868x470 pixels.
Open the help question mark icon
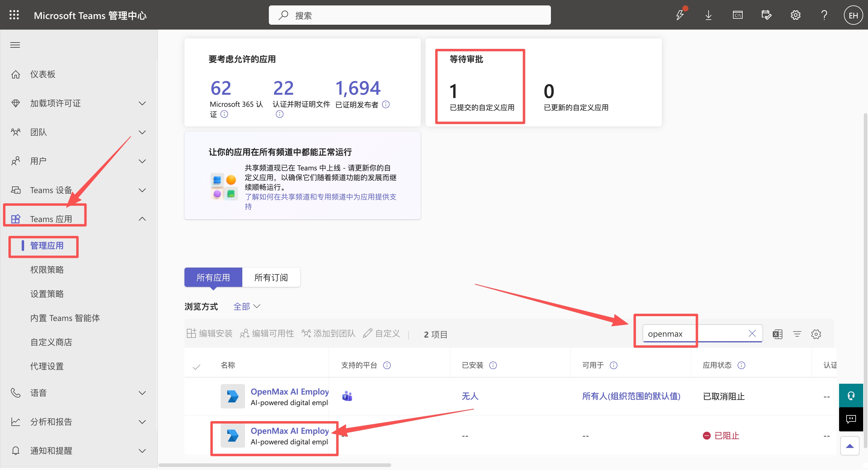click(x=824, y=15)
